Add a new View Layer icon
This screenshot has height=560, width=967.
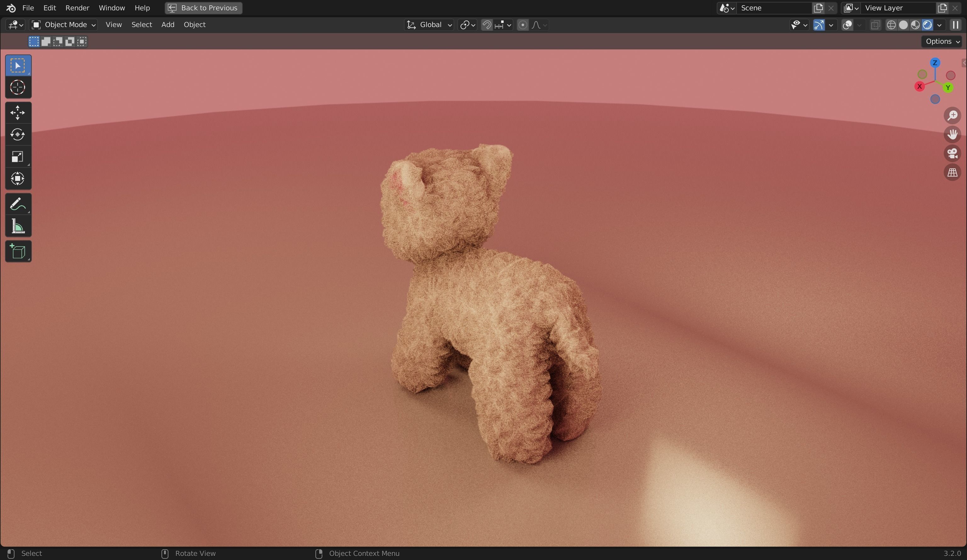[x=942, y=8]
